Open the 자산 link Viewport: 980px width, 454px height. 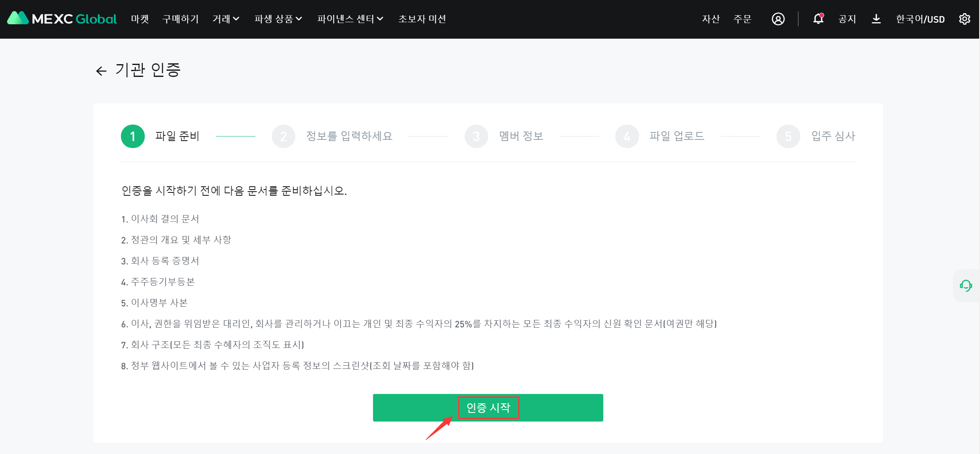[x=711, y=19]
